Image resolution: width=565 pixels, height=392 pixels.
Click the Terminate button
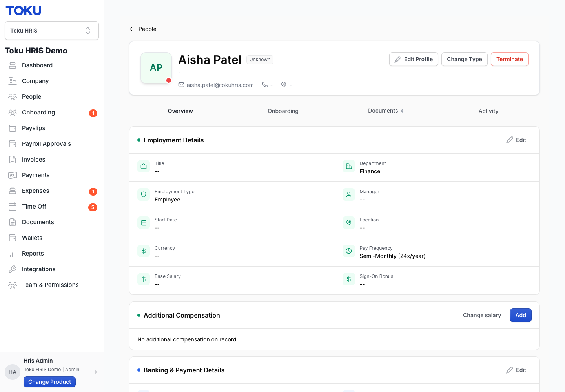(510, 59)
